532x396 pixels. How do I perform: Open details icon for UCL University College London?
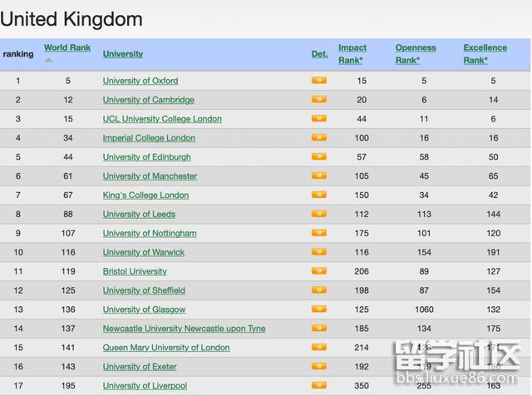(x=319, y=118)
